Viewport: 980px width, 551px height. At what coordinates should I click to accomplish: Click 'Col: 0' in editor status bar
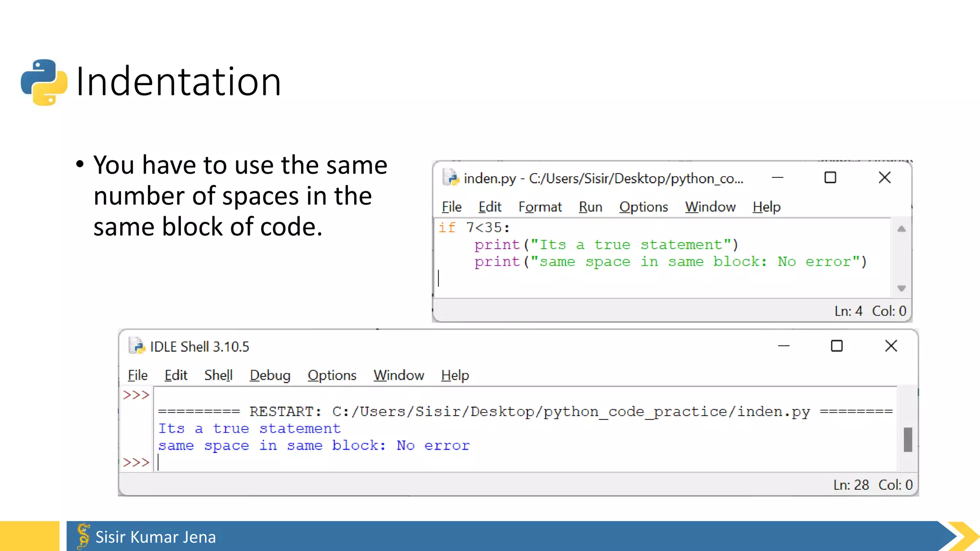tap(889, 311)
